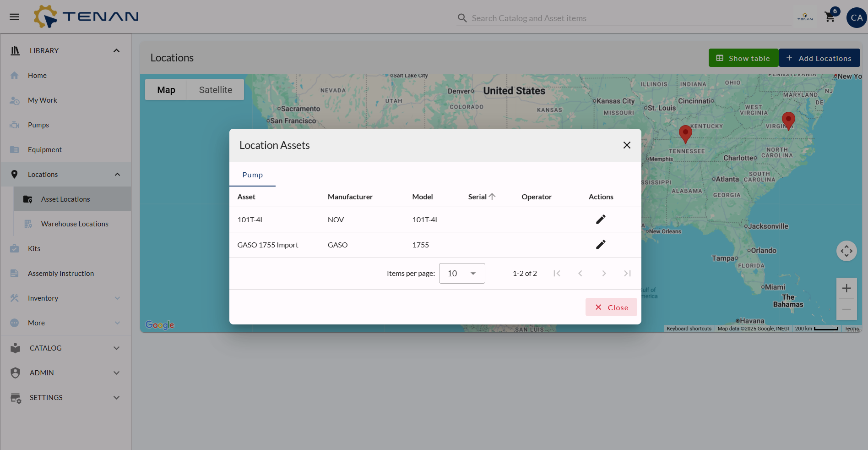The height and width of the screenshot is (450, 868).
Task: Click the edit pencil for GASO 1755 Import
Action: [601, 245]
